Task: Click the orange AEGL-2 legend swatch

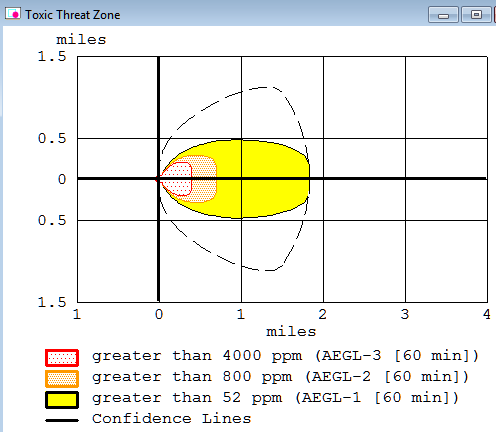Action: [62, 379]
